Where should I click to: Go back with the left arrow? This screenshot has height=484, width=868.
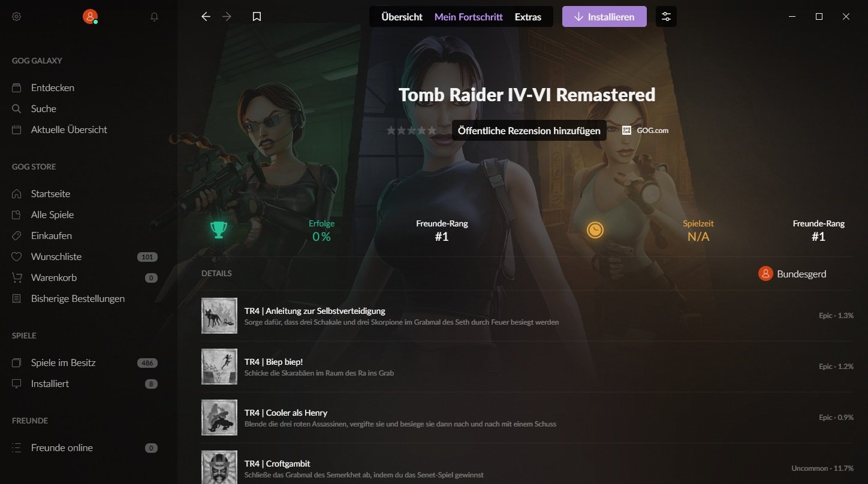206,17
